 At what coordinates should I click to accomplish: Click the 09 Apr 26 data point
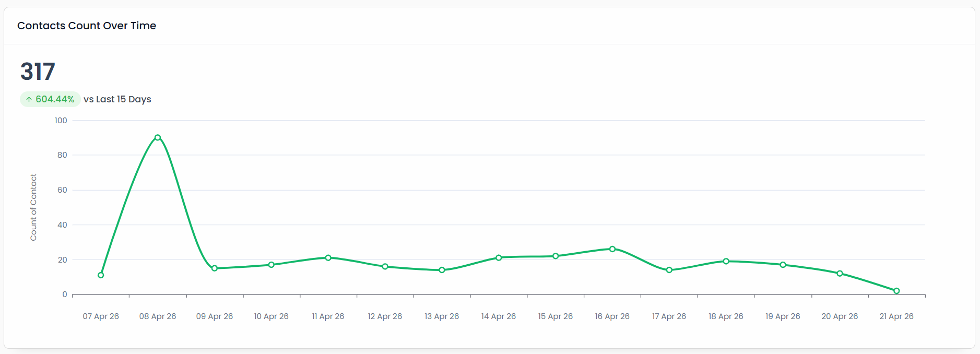point(215,268)
